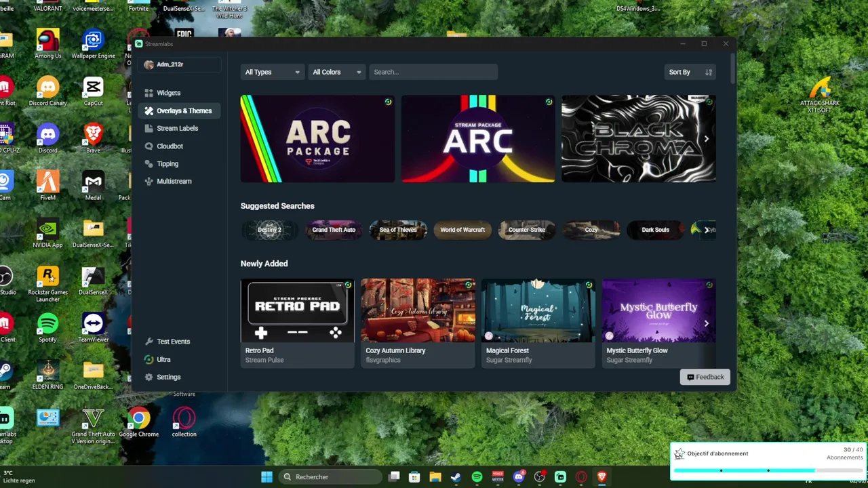868x488 pixels.
Task: Select the CapCut desktop icon
Action: (93, 91)
